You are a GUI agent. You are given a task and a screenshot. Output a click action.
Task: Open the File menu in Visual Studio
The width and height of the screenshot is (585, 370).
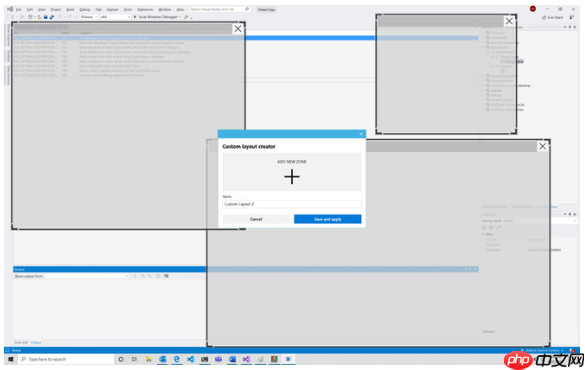coord(18,9)
